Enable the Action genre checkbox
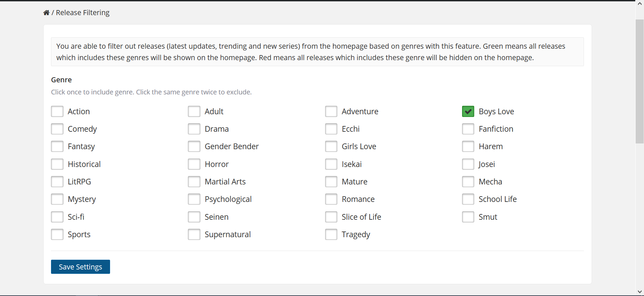The image size is (644, 296). click(x=57, y=112)
